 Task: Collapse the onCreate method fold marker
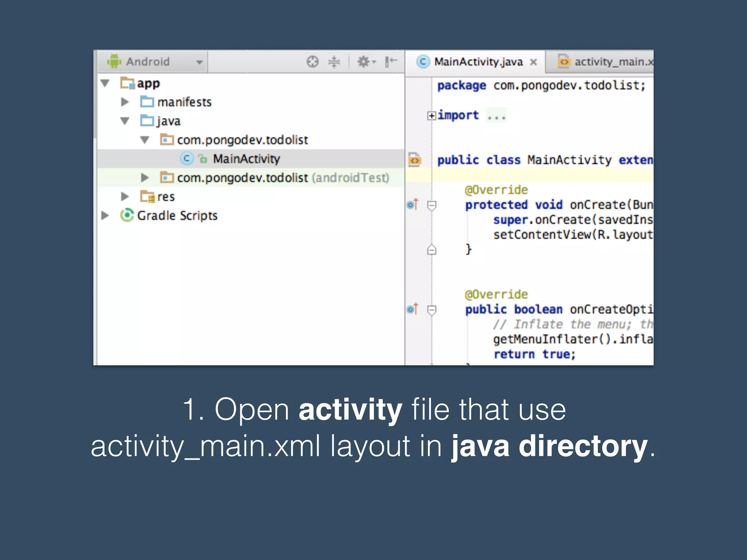431,206
